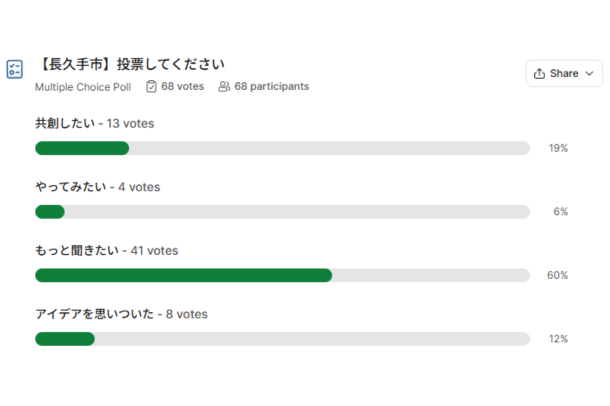Click the multiple choice poll checklist icon

click(x=15, y=69)
